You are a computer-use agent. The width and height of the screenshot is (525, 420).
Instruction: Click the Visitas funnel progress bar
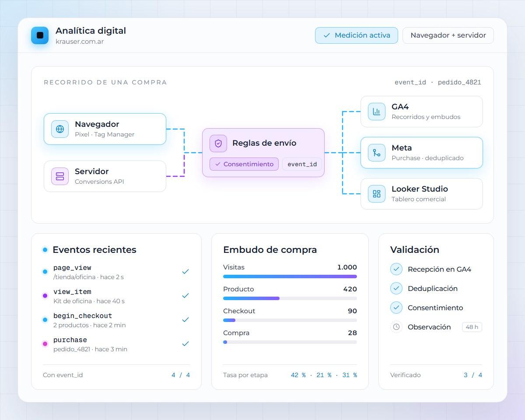click(x=290, y=276)
